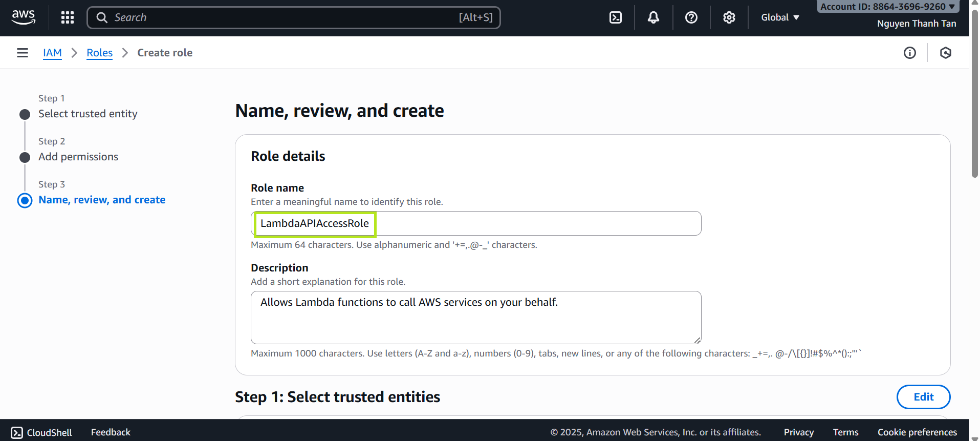Click the Description text area
This screenshot has width=980, height=441.
coord(476,318)
